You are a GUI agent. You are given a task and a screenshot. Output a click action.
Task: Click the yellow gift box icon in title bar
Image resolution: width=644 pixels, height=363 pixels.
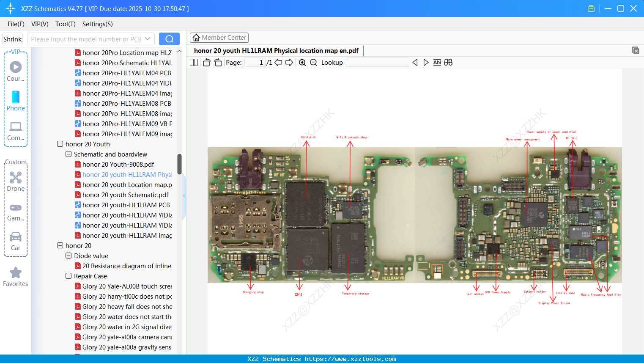pos(591,8)
